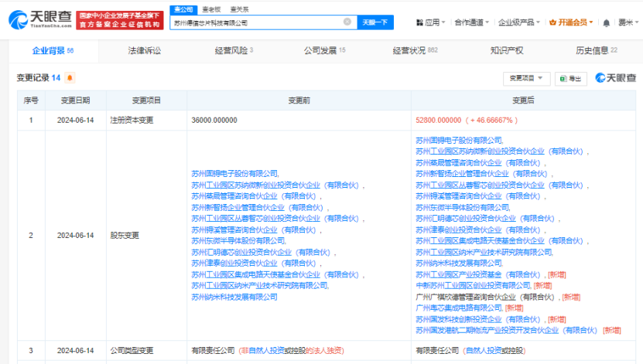Click the 变更后 column header
The width and height of the screenshot is (643, 364).
(523, 100)
